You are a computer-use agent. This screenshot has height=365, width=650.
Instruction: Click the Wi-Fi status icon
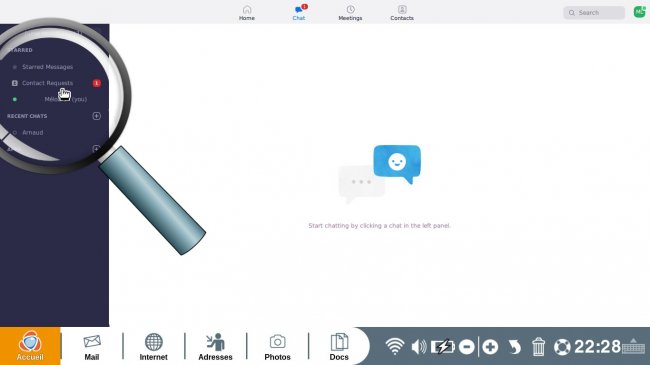tap(394, 346)
